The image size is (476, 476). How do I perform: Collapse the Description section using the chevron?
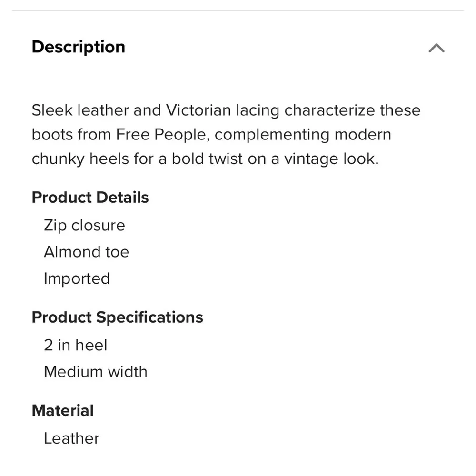436,48
